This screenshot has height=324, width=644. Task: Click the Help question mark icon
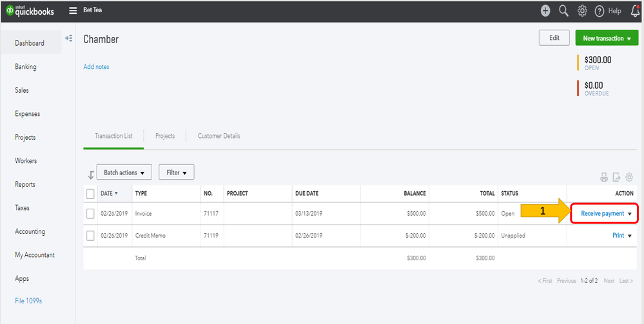coord(600,12)
